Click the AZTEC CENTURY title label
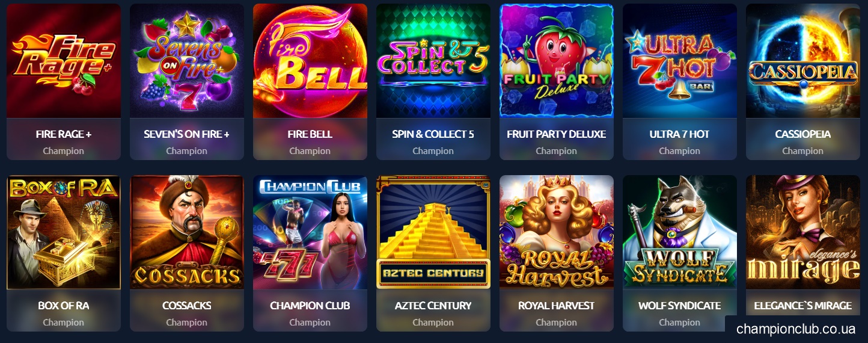Viewport: 868px width, 343px height. point(433,306)
